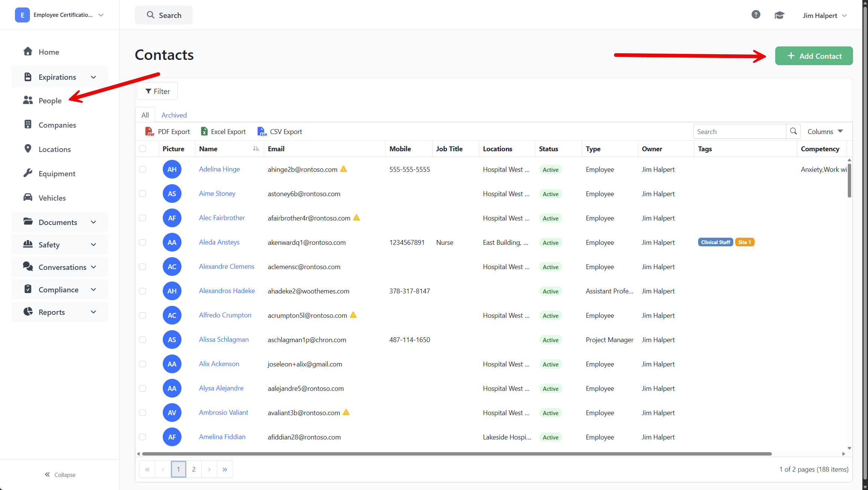Tick the checkbox for Adelina Hinge
Image resolution: width=868 pixels, height=490 pixels.
pos(143,169)
